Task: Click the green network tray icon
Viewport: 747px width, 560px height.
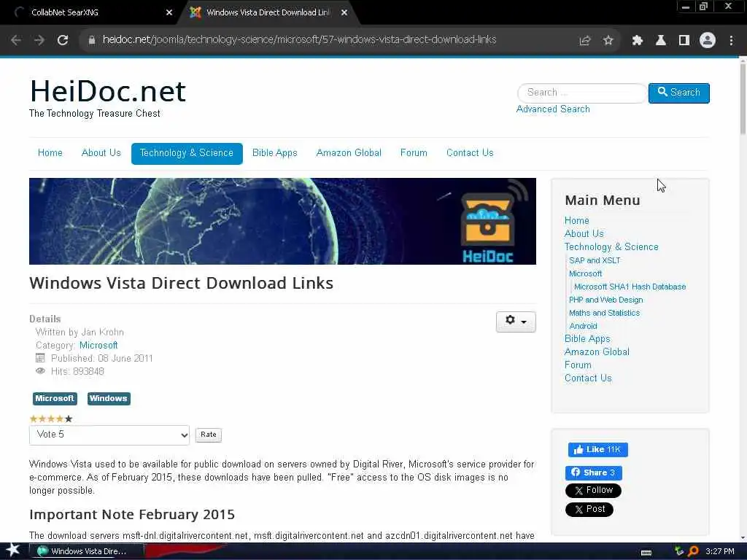Action: [x=679, y=551]
